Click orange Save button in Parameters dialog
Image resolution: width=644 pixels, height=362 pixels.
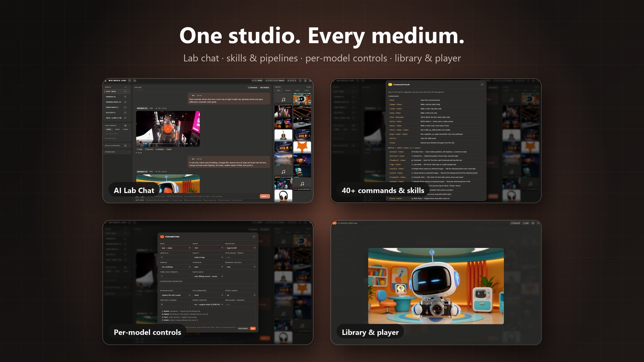[253, 328]
